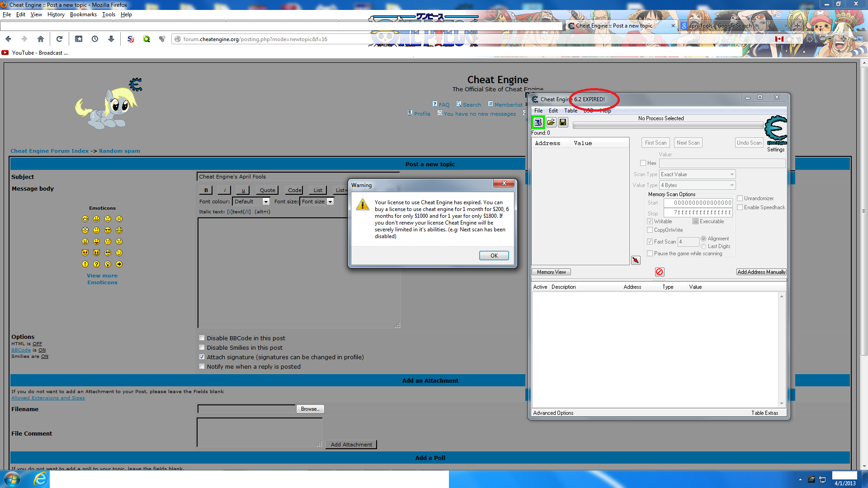Toggle the Writable checkbox

tap(650, 221)
